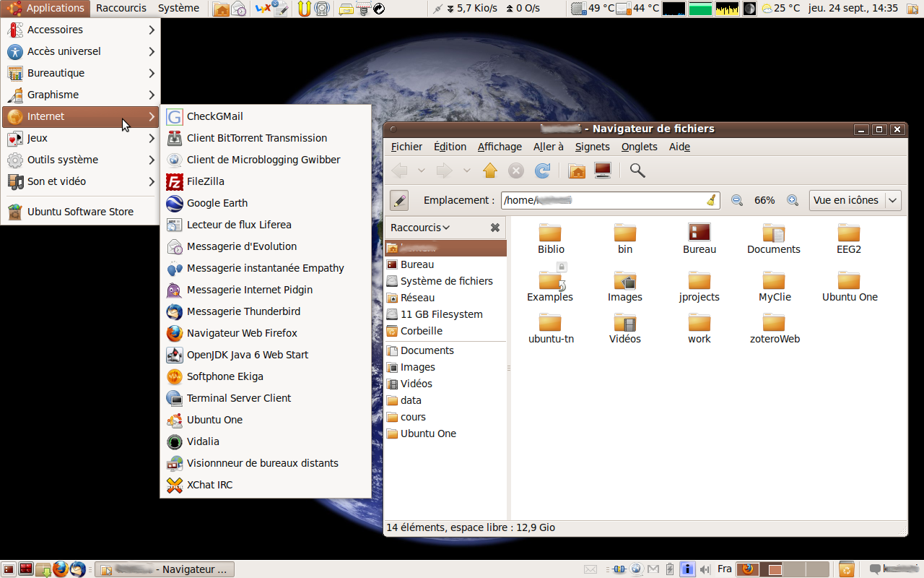Open Ubuntu Software Store

81,212
